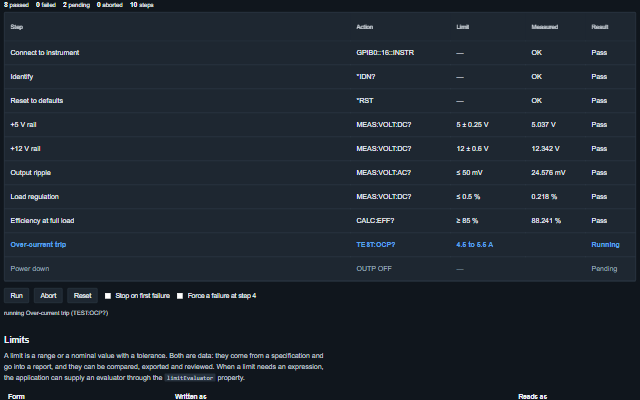
Task: Click the *RST action cell
Action: 365,101
